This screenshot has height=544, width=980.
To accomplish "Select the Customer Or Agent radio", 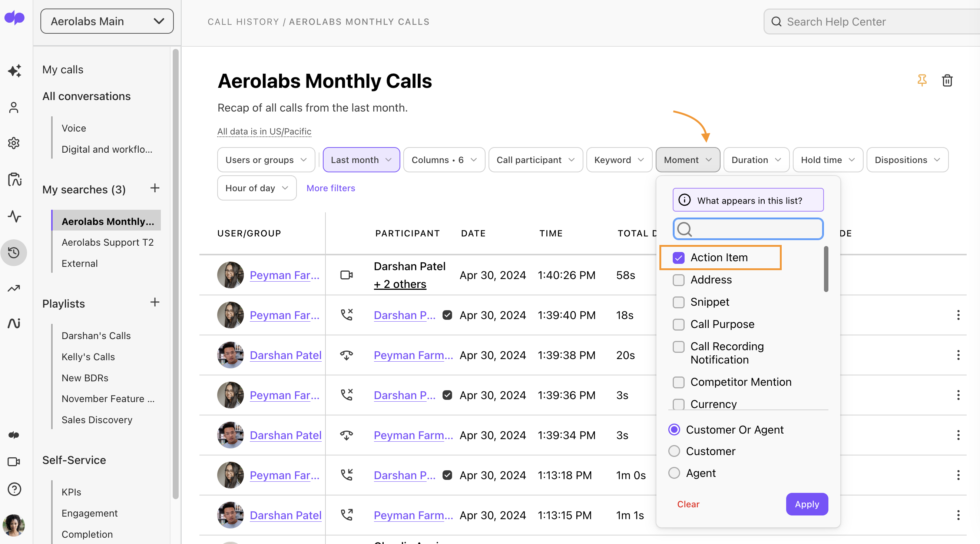I will 674,429.
